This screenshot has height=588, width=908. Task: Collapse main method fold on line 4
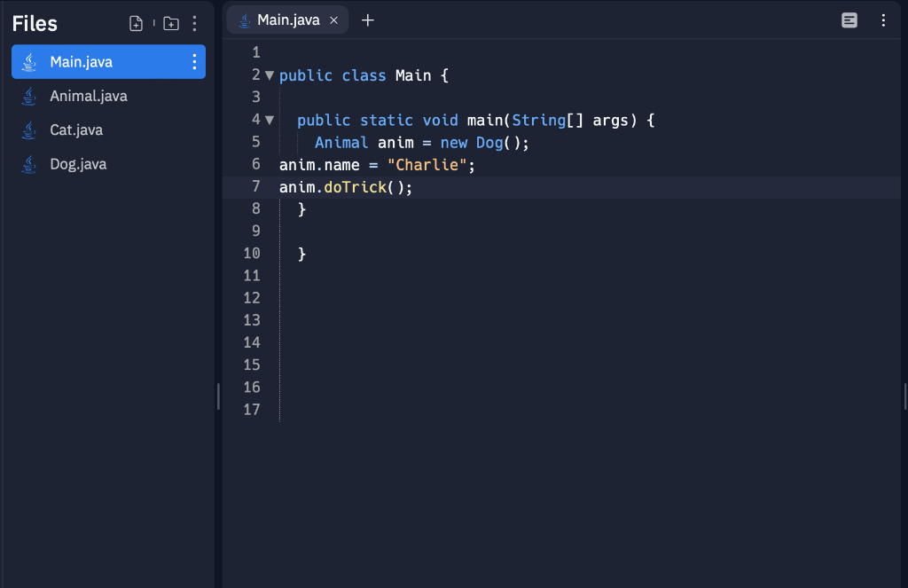tap(270, 120)
